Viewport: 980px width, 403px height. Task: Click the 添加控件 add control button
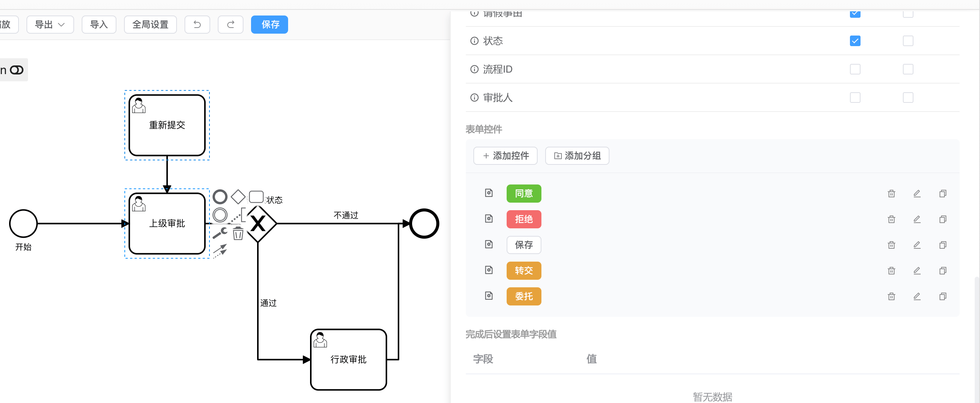pos(505,156)
